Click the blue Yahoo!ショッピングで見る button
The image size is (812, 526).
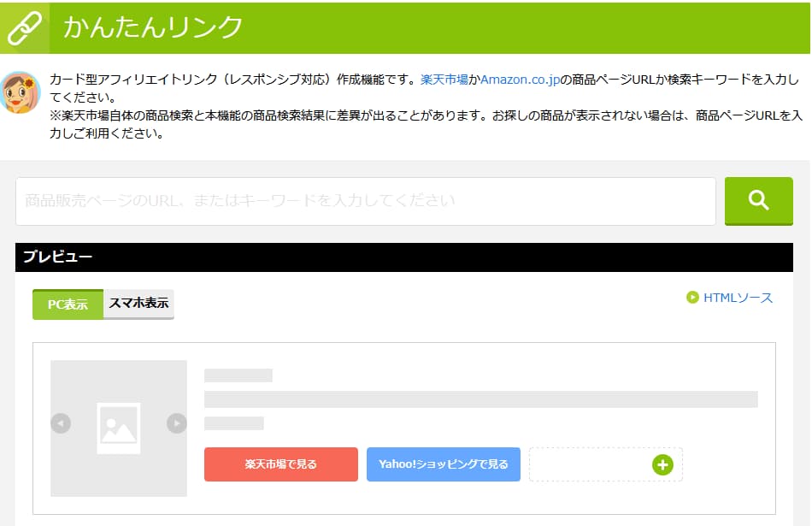[443, 464]
